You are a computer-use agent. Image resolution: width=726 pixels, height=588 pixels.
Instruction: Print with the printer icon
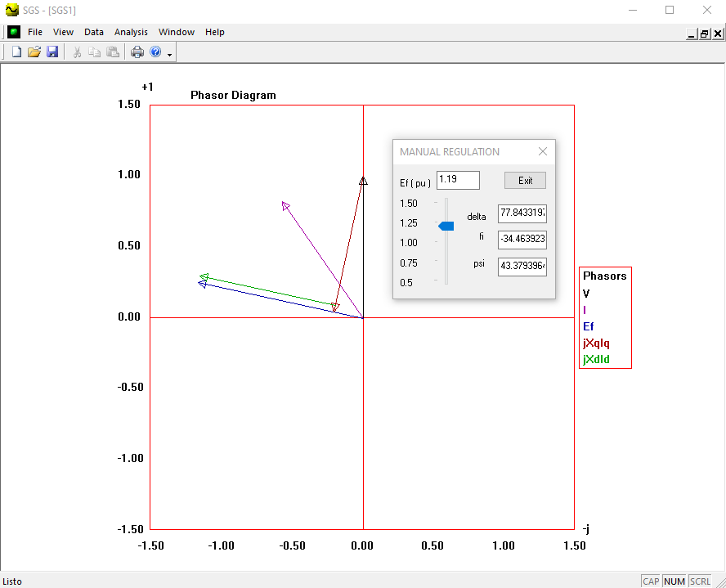(137, 52)
